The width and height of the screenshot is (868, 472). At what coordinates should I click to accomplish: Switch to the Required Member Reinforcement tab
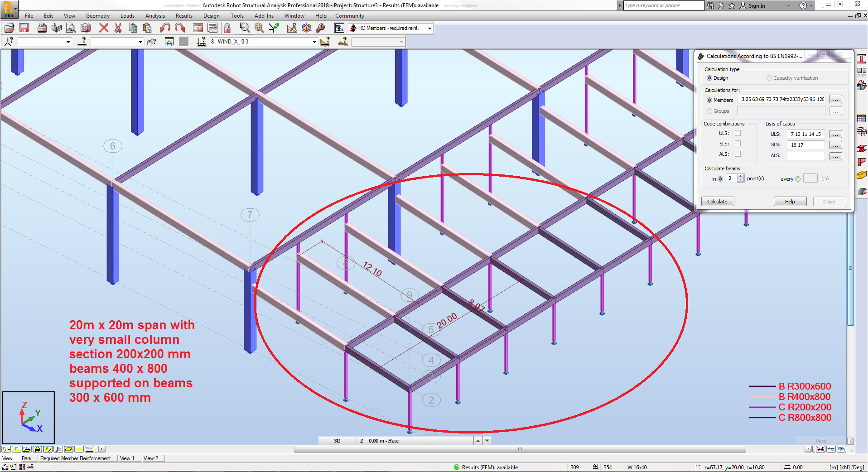coord(77,458)
